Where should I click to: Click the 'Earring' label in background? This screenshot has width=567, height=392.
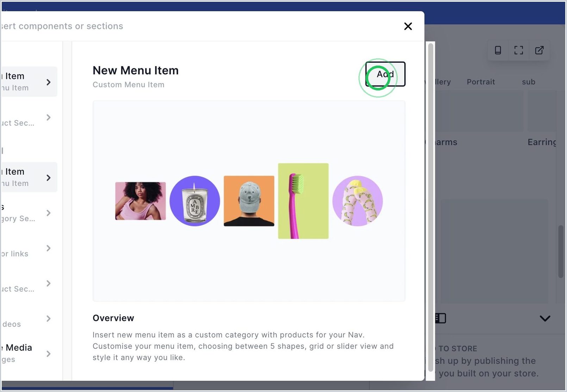542,142
